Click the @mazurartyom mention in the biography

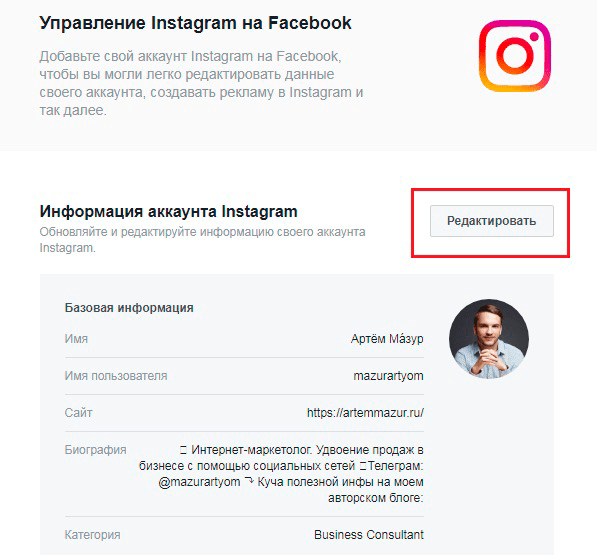[199, 482]
